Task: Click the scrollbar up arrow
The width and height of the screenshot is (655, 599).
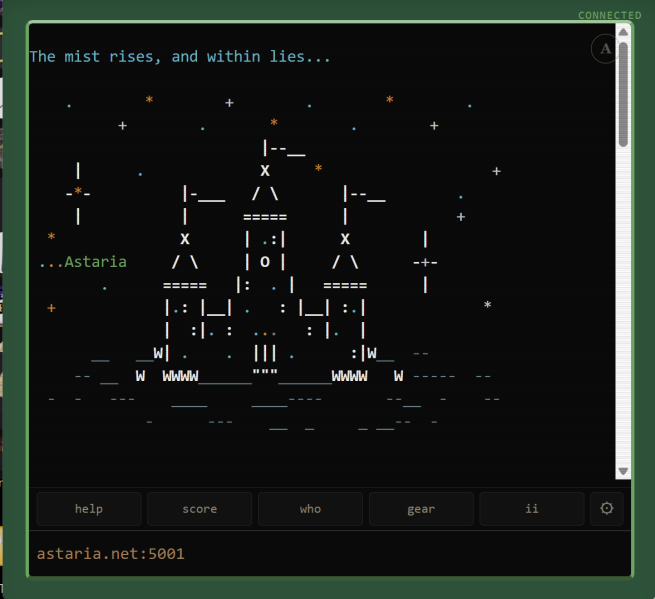Action: tap(623, 32)
